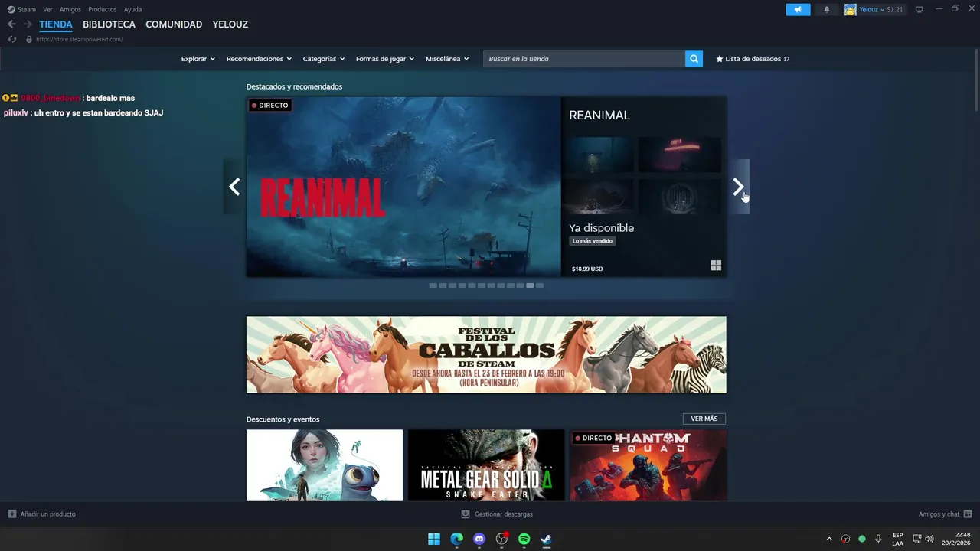Go back with the back arrow
980x551 pixels.
(x=11, y=24)
